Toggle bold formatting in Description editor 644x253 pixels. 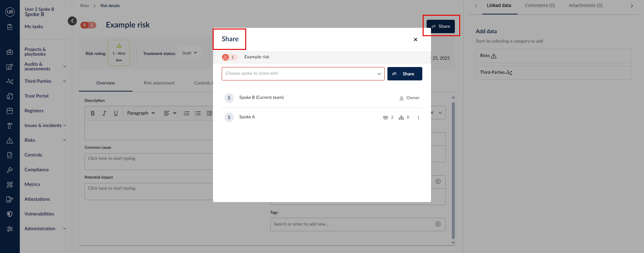pos(93,113)
